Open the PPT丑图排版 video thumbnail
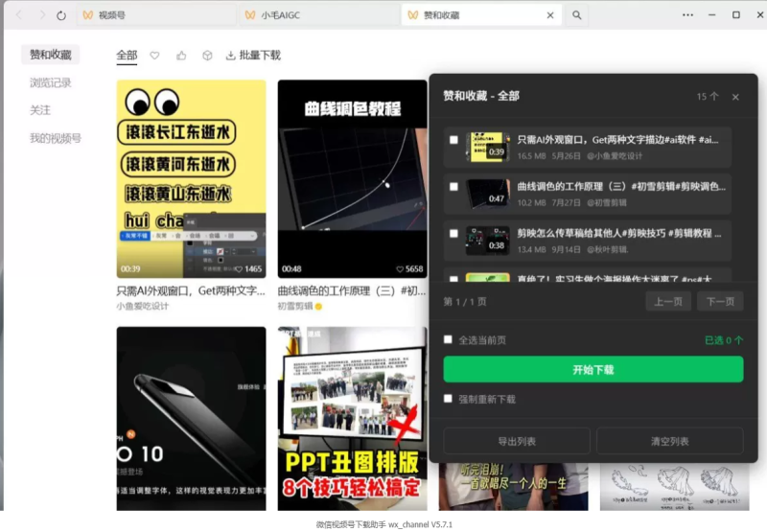The image size is (767, 532). 352,419
